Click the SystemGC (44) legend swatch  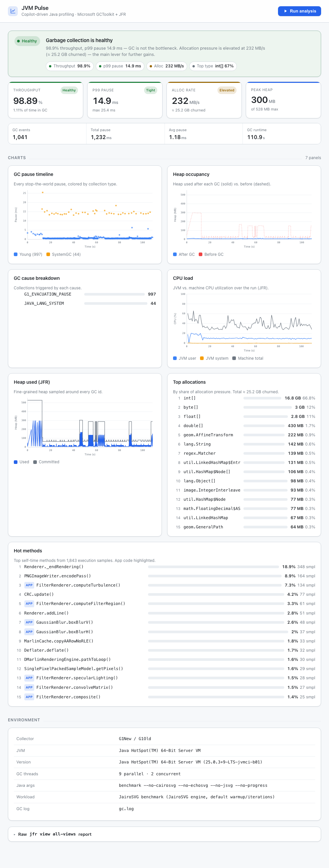click(x=48, y=254)
